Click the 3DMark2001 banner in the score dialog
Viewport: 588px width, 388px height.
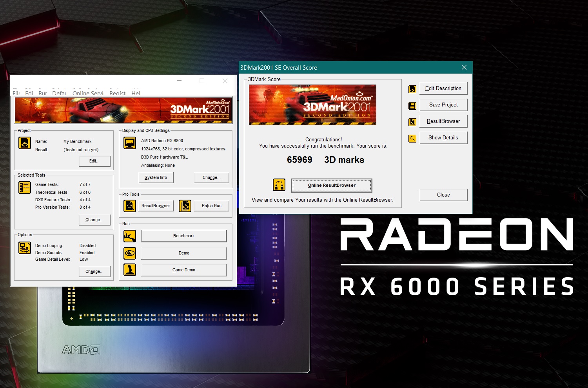312,105
